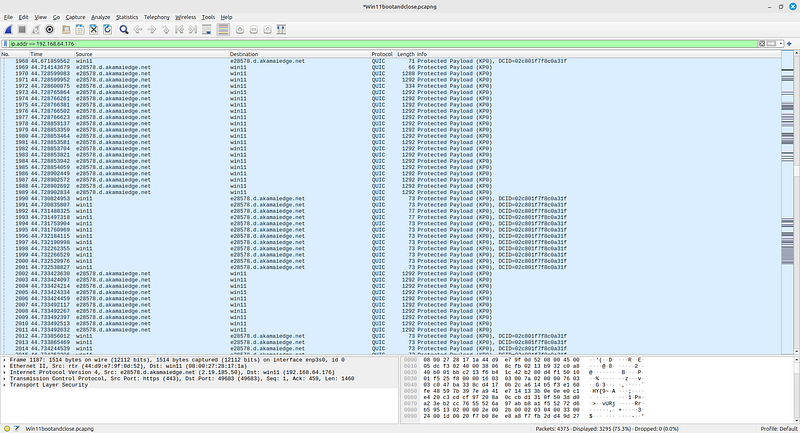Viewport: 800px width, 433px height.
Task: Go back in packet history
Action: click(x=138, y=30)
